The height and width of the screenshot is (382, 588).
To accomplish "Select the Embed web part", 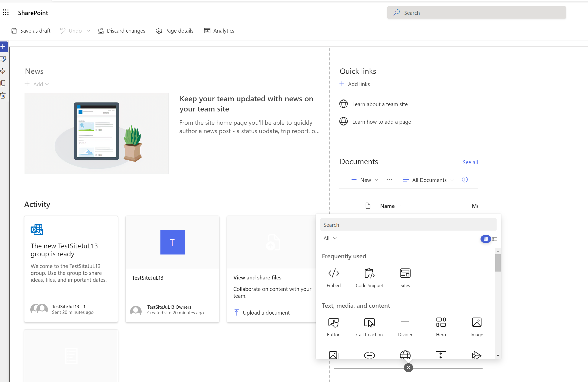I will [334, 277].
